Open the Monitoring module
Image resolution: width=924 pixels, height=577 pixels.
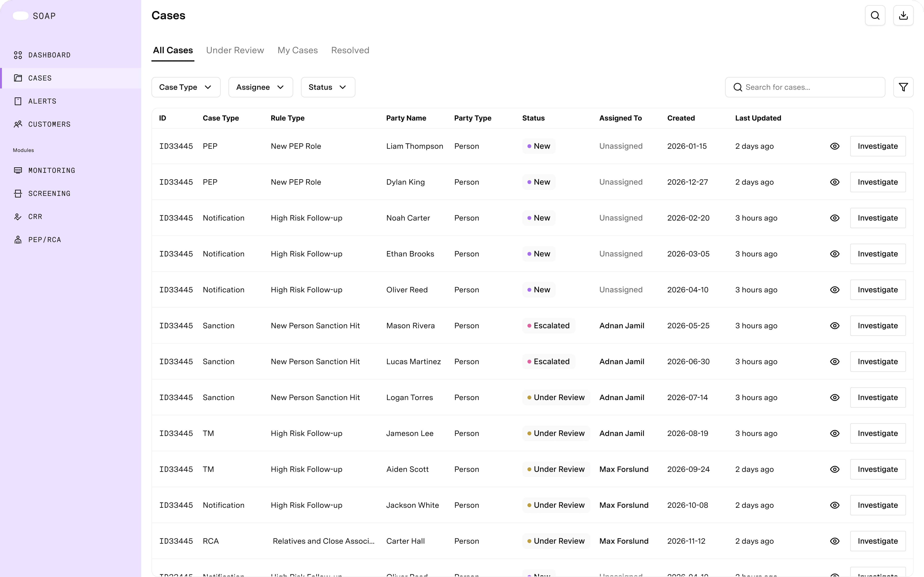51,171
